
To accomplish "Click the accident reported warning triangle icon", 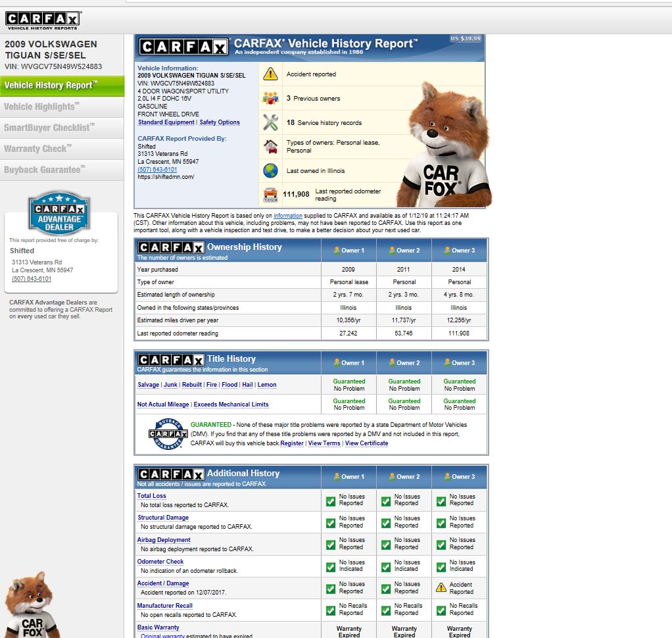I will (270, 74).
